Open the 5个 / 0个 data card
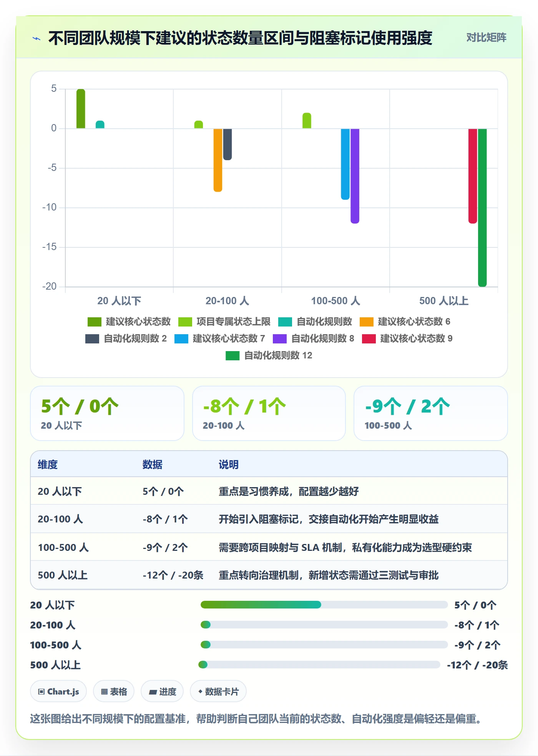This screenshot has height=756, width=538. pyautogui.click(x=107, y=413)
